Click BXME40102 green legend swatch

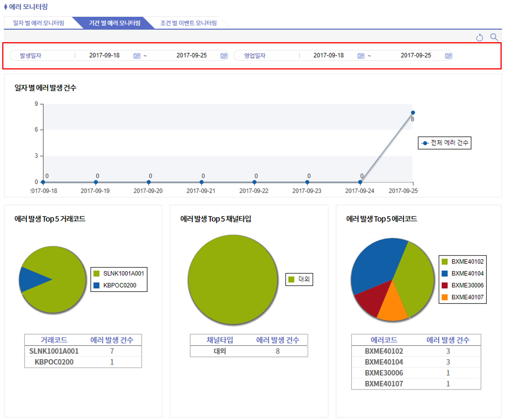point(444,262)
